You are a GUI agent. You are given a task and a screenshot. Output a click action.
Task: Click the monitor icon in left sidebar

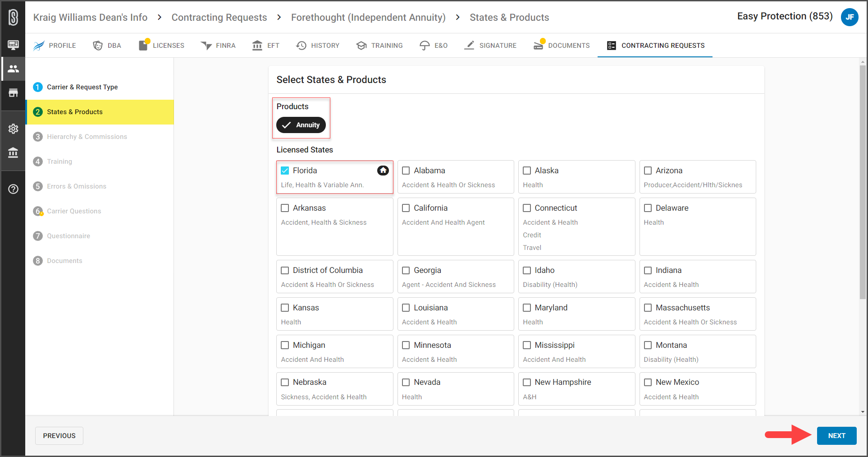(x=13, y=44)
